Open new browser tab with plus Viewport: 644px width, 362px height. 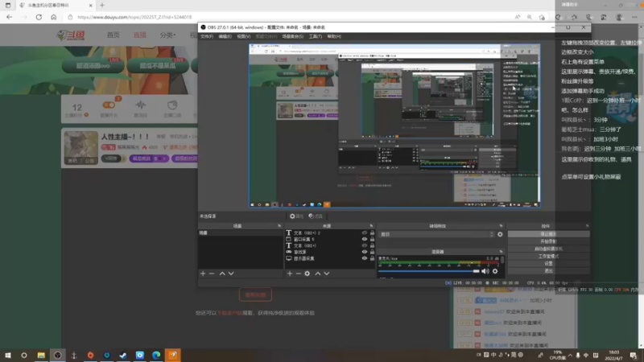(x=102, y=6)
